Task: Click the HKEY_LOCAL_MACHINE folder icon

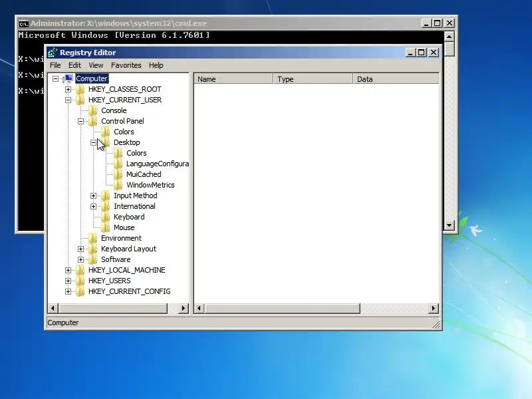Action: (x=80, y=270)
